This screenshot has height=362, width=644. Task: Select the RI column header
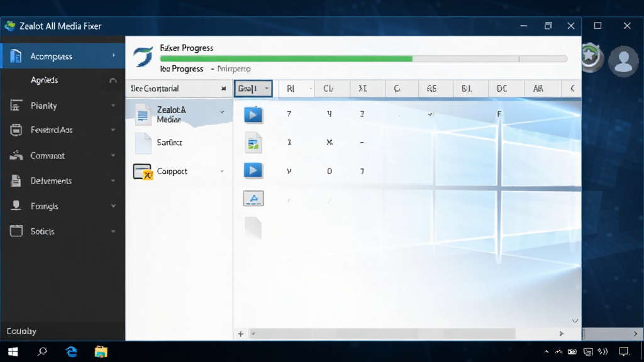[296, 89]
